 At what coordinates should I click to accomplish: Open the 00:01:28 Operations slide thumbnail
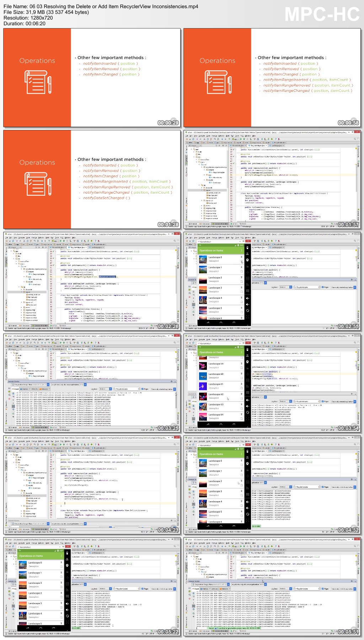92,179
